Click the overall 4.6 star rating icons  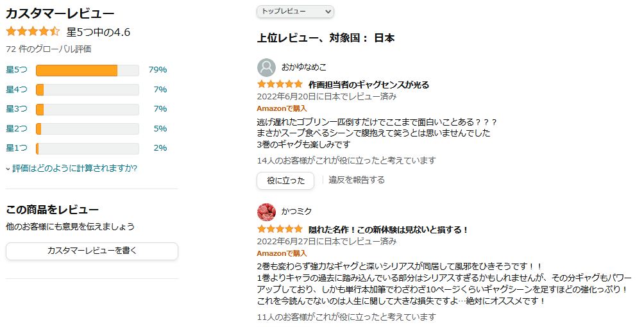coord(33,31)
